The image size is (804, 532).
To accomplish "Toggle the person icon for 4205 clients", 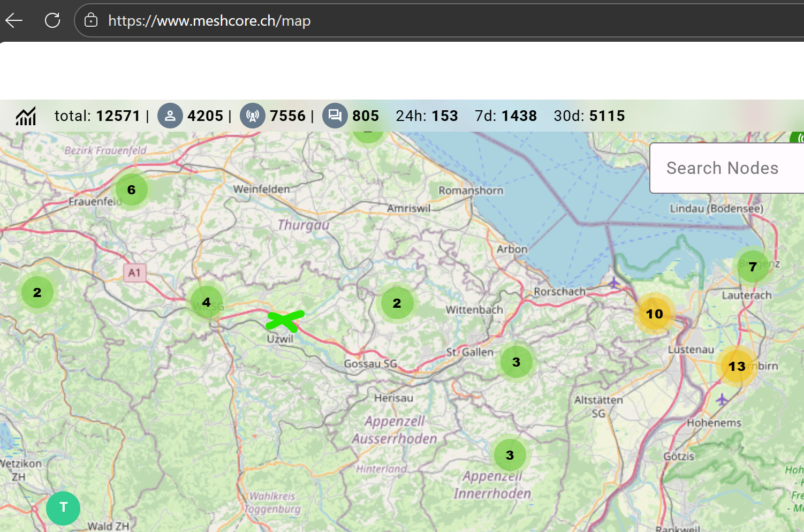I will tap(170, 116).
